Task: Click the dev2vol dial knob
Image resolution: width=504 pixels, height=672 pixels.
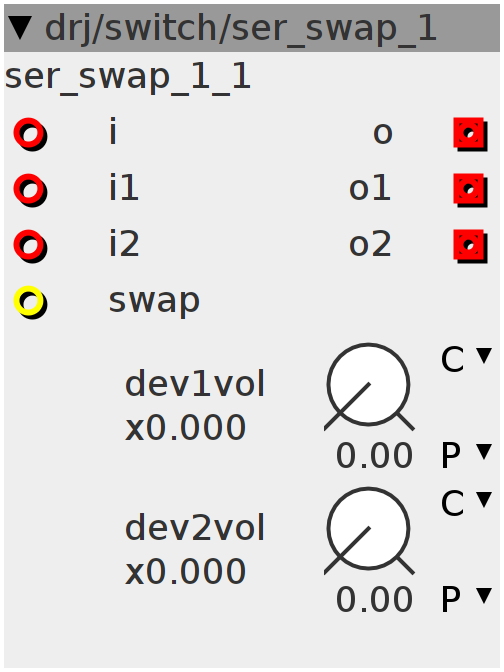Action: [x=369, y=530]
